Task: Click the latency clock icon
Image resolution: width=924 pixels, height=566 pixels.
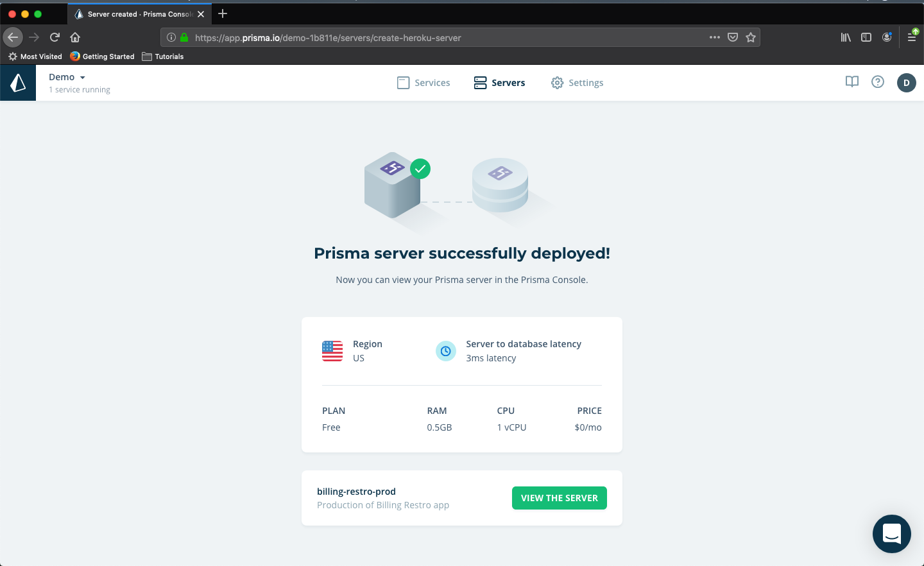Action: tap(446, 351)
